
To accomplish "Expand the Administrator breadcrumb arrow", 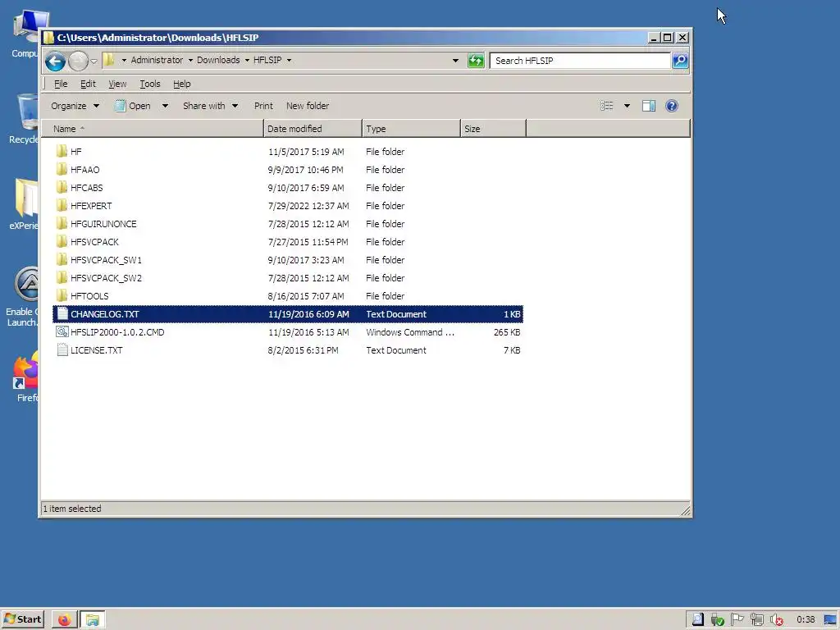I will [190, 60].
